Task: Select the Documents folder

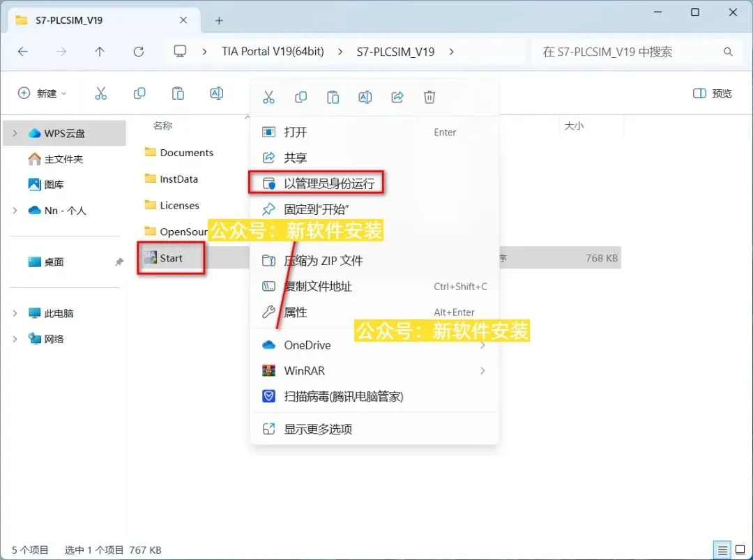Action: tap(178, 153)
